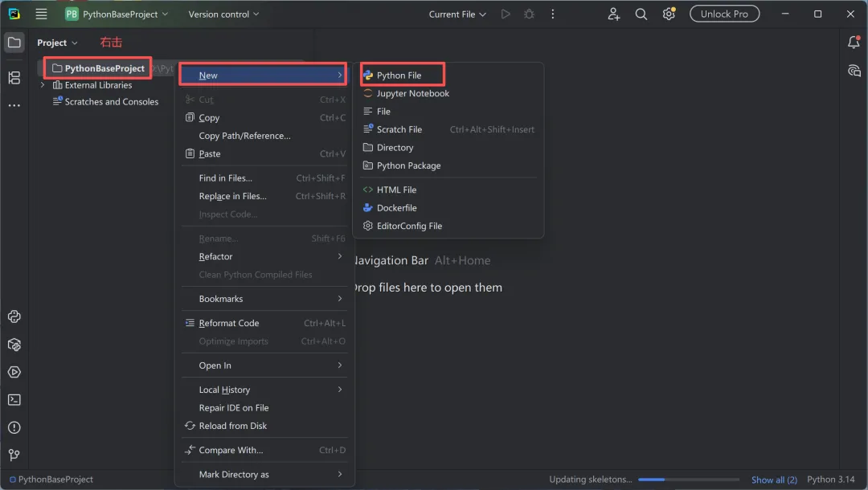Expand the Refactor submenu
This screenshot has width=868, height=490.
click(x=264, y=256)
